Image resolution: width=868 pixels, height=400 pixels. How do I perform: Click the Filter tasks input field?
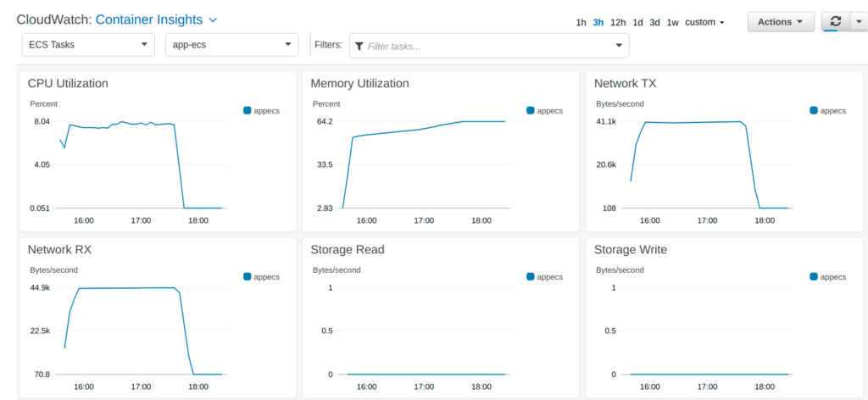click(487, 46)
